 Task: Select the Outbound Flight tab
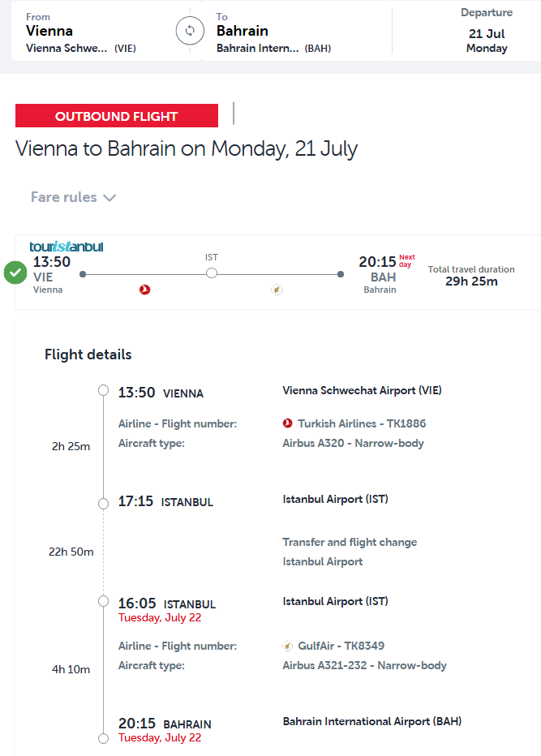[117, 116]
